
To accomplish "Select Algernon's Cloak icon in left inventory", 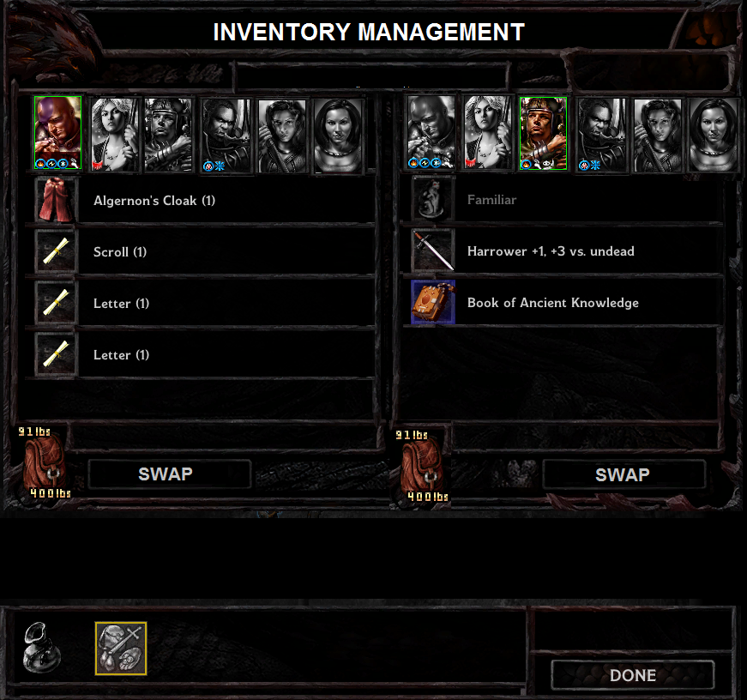I will [57, 200].
